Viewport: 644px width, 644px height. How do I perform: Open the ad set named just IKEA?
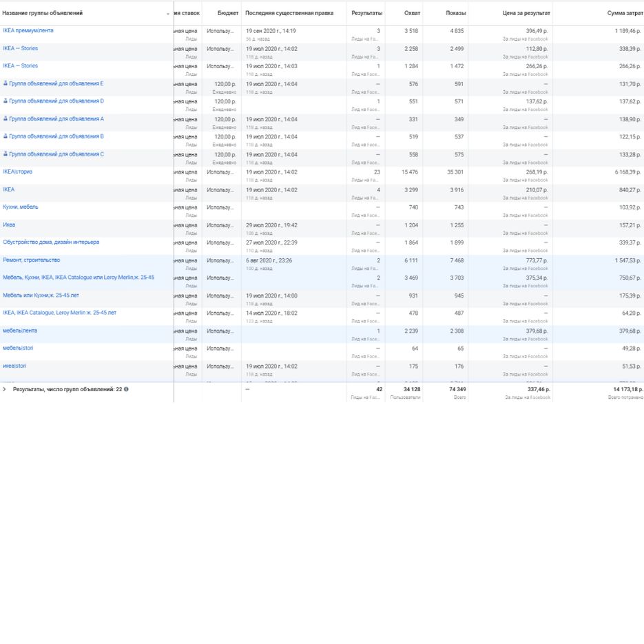[x=9, y=189]
